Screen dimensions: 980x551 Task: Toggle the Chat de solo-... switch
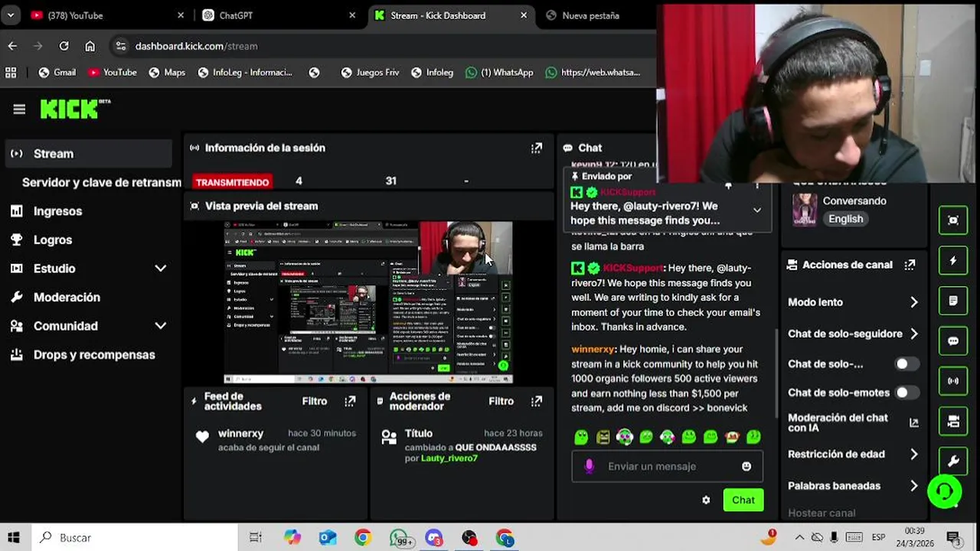(x=907, y=364)
